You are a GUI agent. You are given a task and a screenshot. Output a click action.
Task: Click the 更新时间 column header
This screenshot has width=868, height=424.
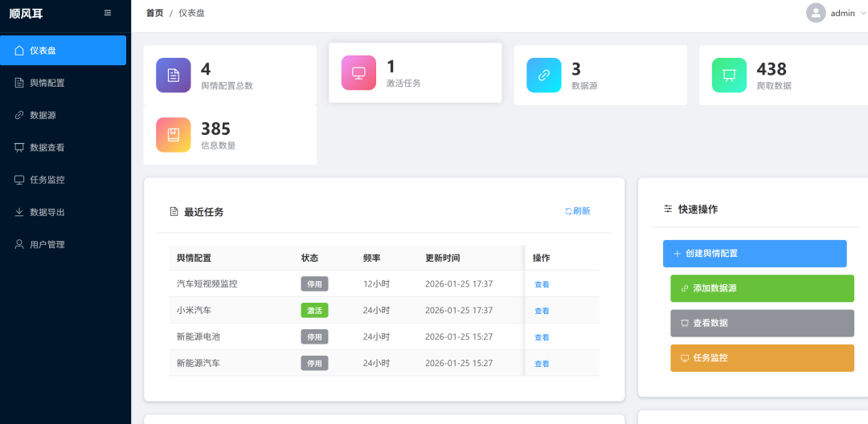(x=443, y=258)
